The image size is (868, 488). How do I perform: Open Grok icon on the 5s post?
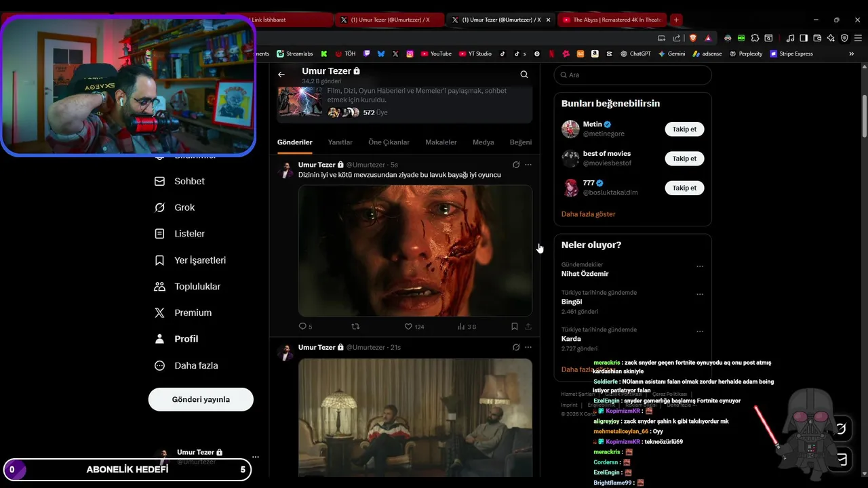516,165
